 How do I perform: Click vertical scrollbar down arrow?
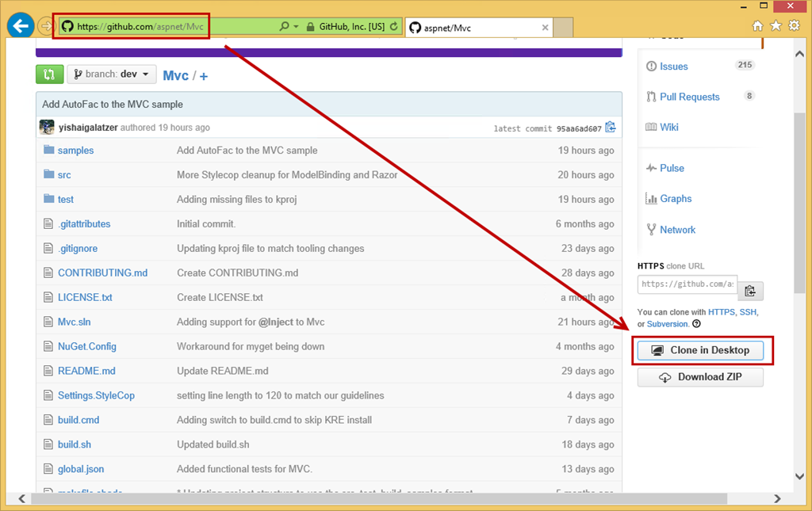point(799,476)
